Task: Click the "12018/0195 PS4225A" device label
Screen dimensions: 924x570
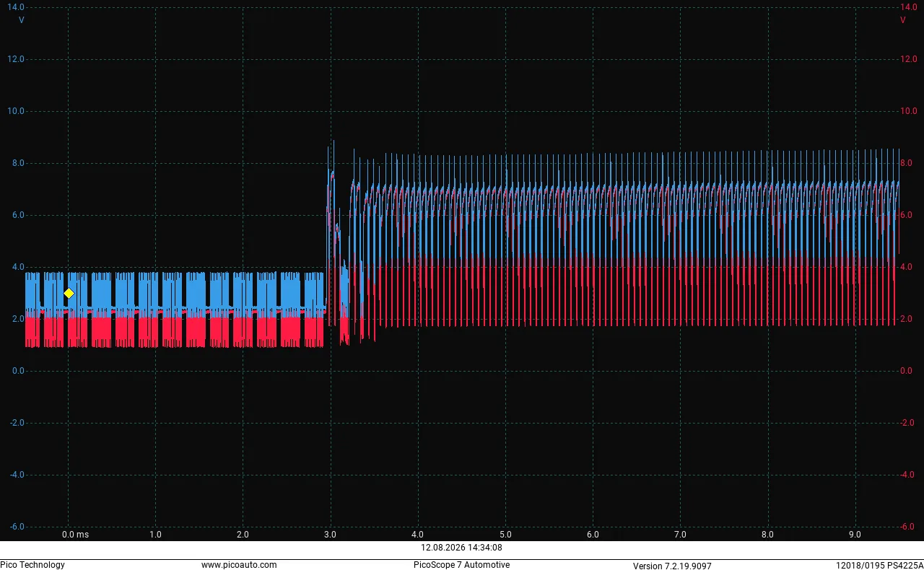Action: pyautogui.click(x=880, y=566)
